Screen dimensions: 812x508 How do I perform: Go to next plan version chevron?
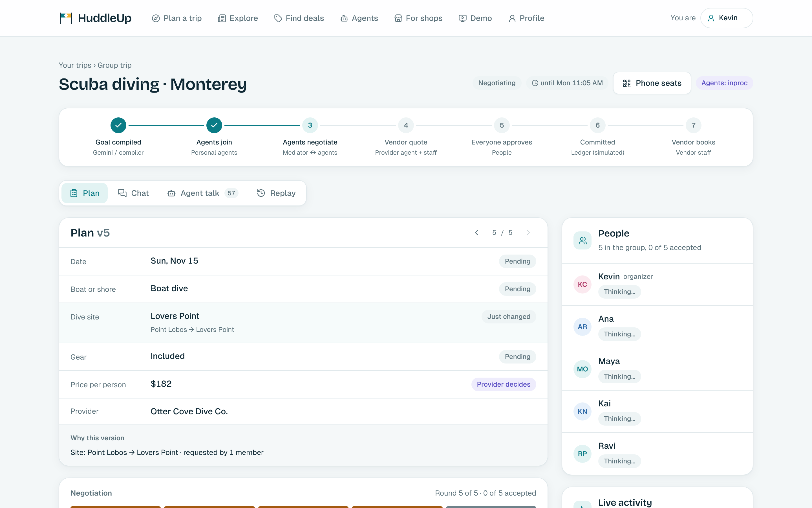[528, 233]
